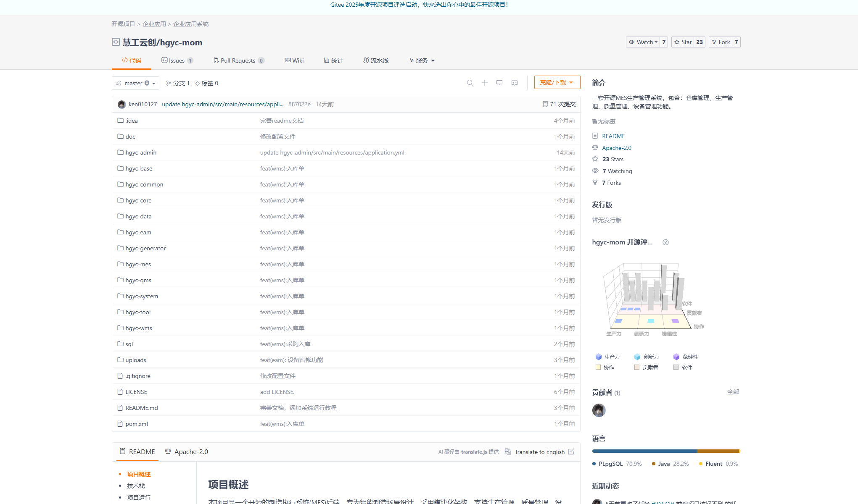The image size is (858, 504).
Task: Toggle Star on this repository
Action: pos(683,42)
